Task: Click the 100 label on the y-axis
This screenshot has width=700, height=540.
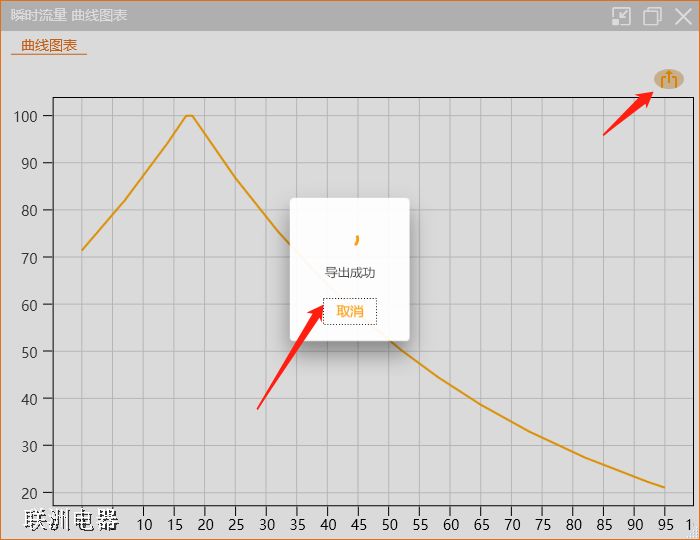Action: click(25, 116)
